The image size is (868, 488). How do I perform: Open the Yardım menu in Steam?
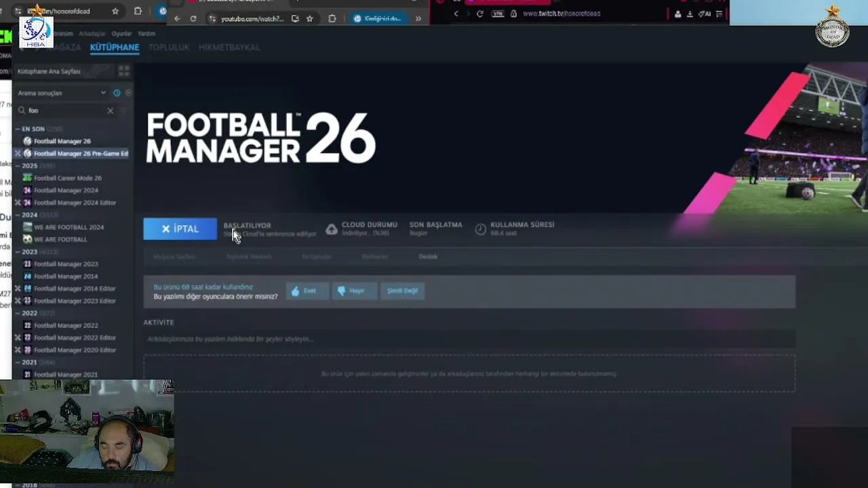[x=146, y=34]
